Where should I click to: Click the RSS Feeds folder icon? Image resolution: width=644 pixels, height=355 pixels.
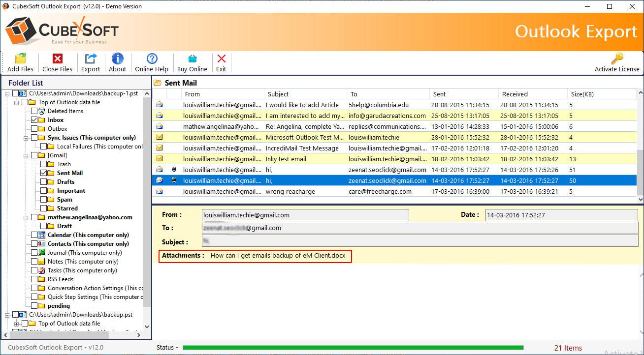tap(41, 279)
